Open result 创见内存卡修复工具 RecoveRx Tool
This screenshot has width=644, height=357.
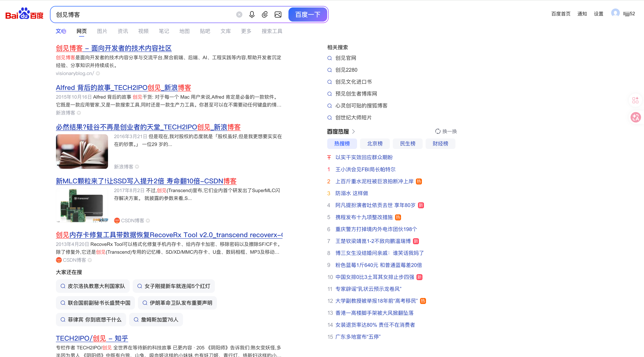pyautogui.click(x=169, y=235)
